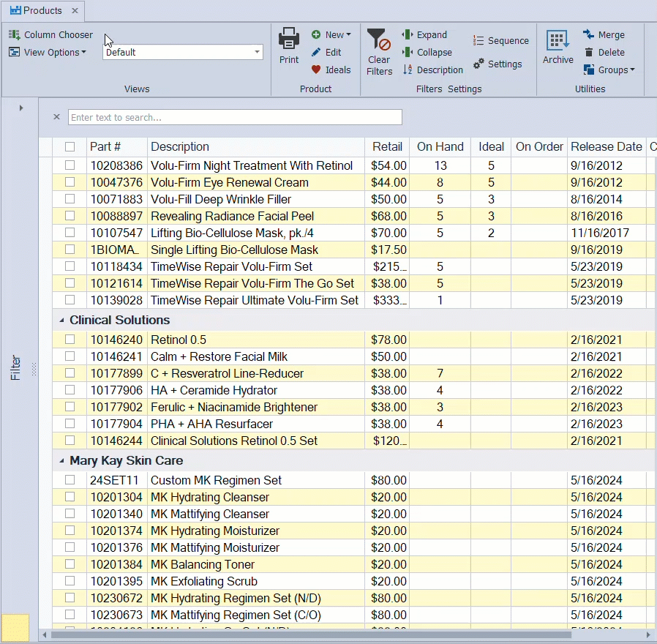Click the TimeWise Repair Volu-Firm Set description
Image resolution: width=657 pixels, height=644 pixels.
231,266
